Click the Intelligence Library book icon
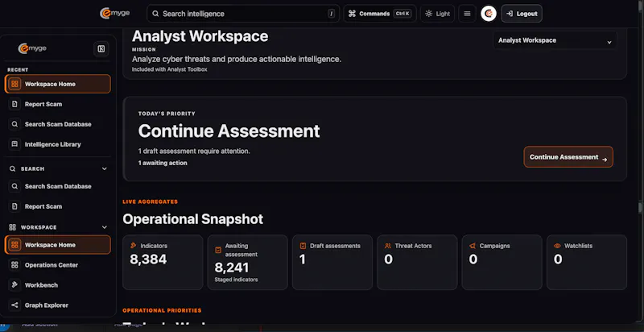Image resolution: width=644 pixels, height=332 pixels. 14,144
